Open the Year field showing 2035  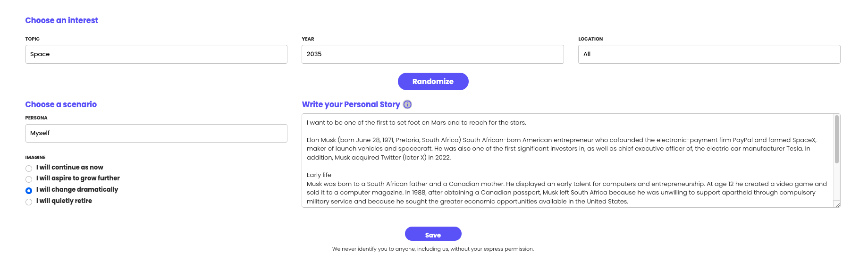[432, 54]
